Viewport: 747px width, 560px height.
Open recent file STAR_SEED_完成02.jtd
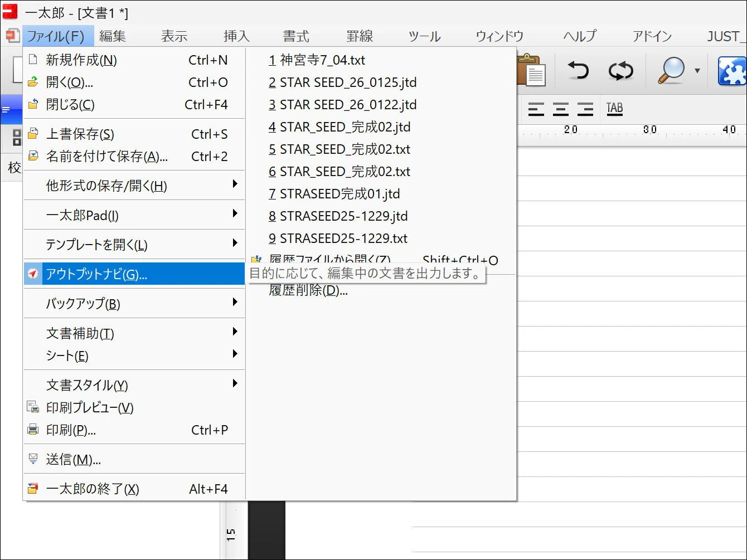[x=381, y=126]
